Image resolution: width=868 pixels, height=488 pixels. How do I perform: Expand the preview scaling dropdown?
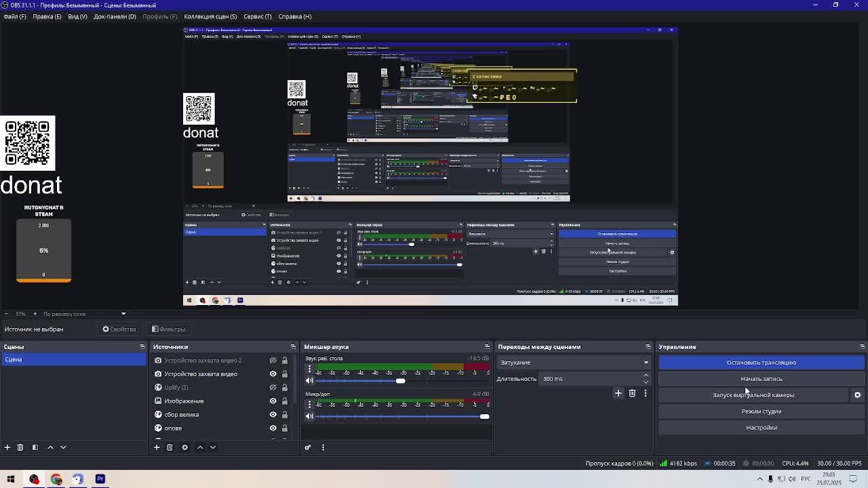pos(123,314)
